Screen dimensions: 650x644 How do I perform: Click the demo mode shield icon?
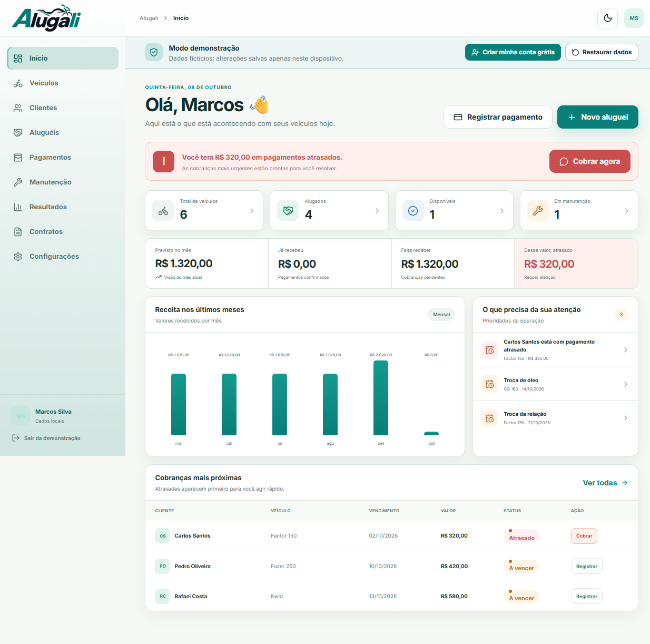point(154,52)
